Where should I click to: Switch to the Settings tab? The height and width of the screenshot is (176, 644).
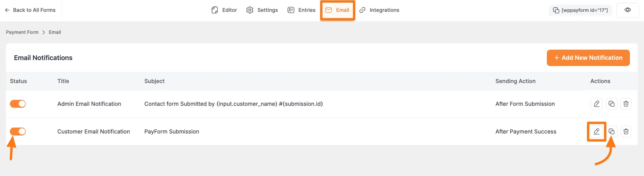262,10
